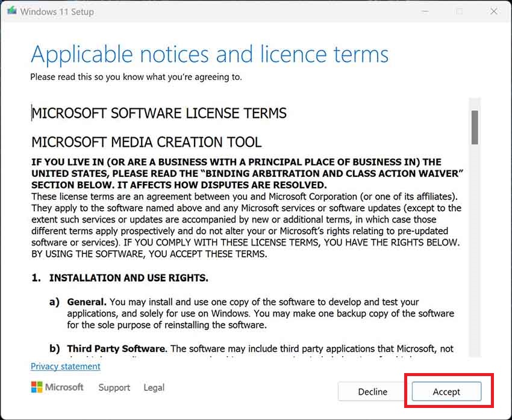Click the 'b) Third Party Software.' clause text
Viewport: 512px width, 420px height.
coord(251,348)
